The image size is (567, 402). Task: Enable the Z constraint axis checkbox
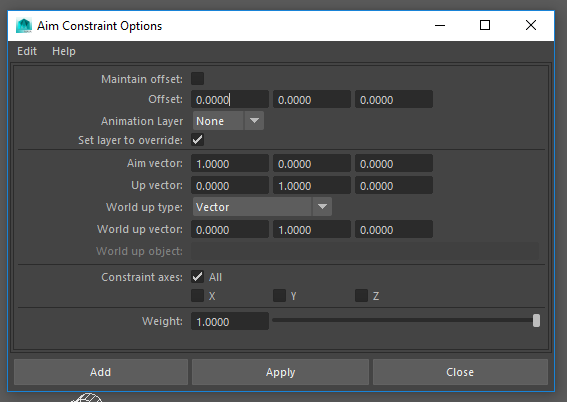tap(362, 296)
